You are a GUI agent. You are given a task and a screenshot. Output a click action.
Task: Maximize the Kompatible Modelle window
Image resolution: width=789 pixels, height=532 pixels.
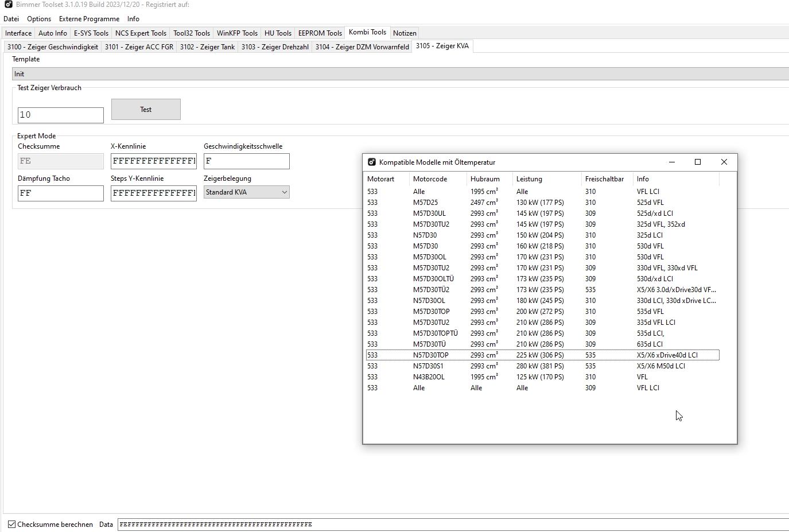tap(698, 162)
